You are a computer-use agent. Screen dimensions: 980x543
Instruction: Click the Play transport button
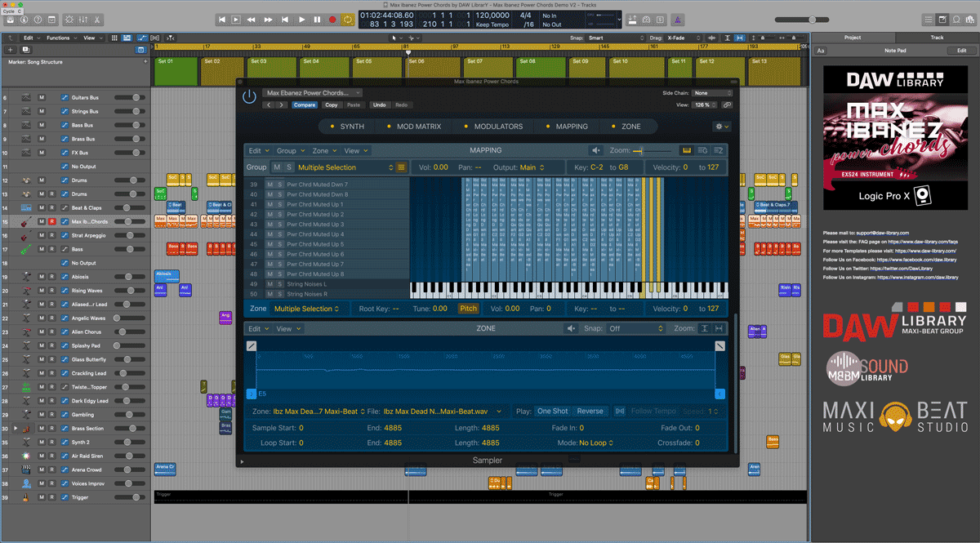[x=301, y=19]
